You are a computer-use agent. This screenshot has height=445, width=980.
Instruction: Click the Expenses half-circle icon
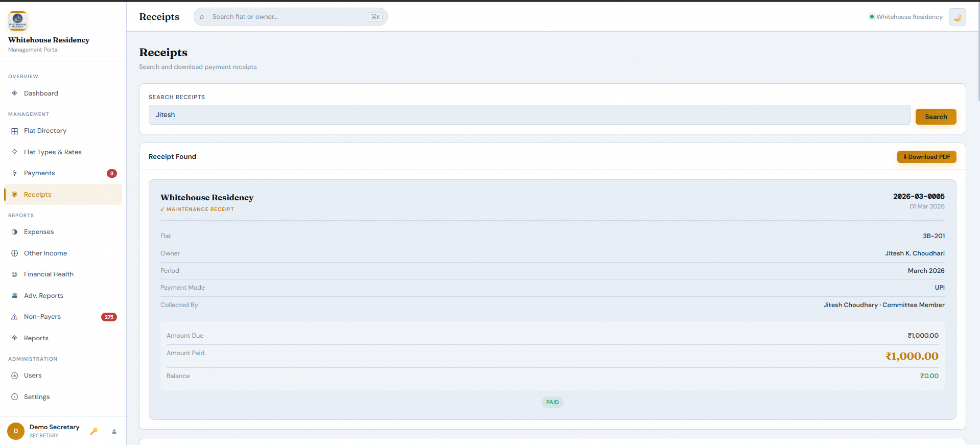[15, 232]
